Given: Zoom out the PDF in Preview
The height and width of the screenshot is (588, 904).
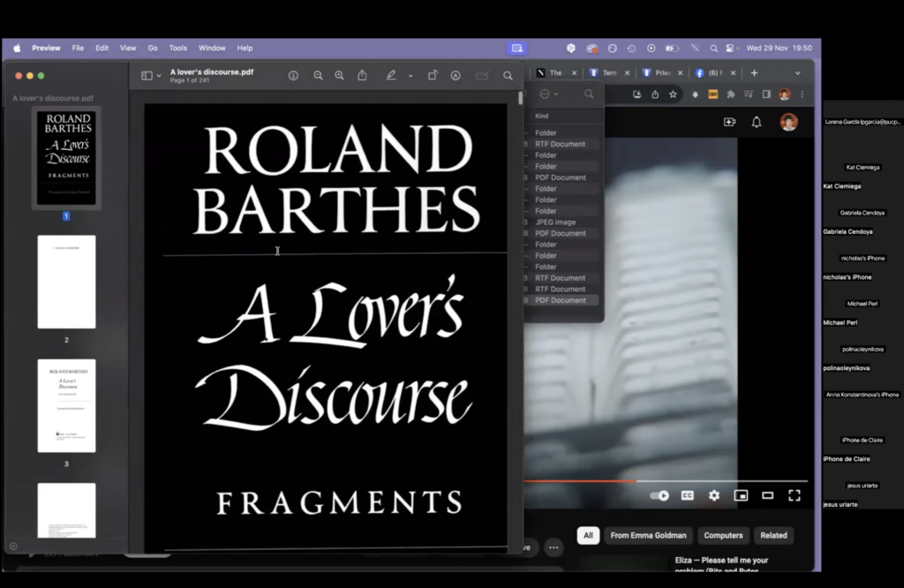Looking at the screenshot, I should click(318, 76).
